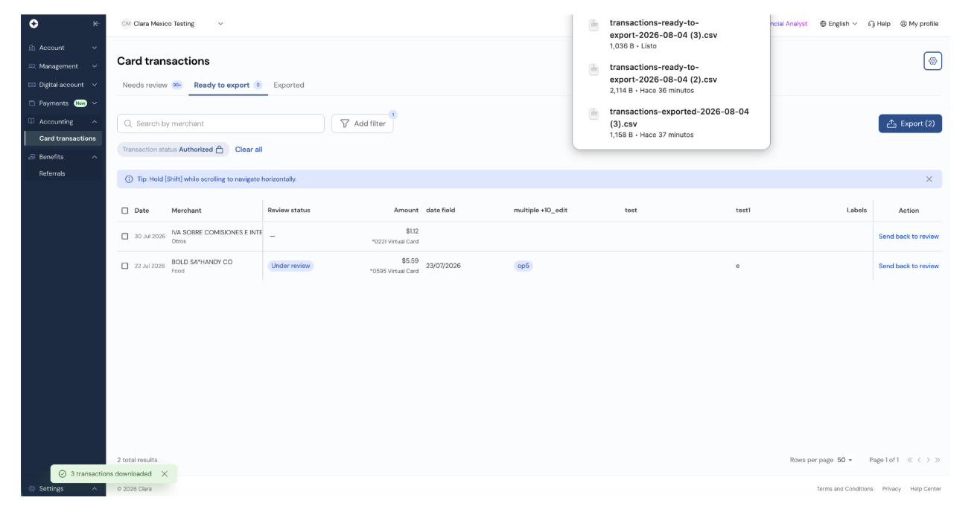Switch to the Exported tab

coord(289,85)
